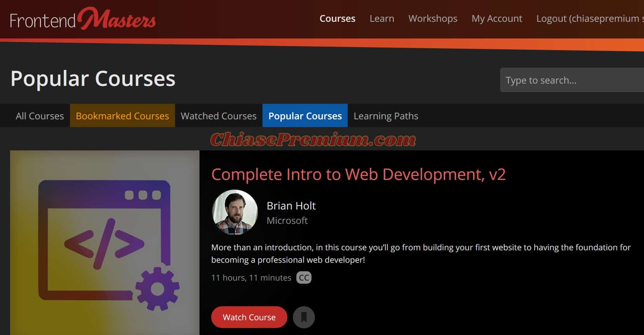This screenshot has height=335, width=644.
Task: Click the Popular Courses page heading
Action: 93,79
